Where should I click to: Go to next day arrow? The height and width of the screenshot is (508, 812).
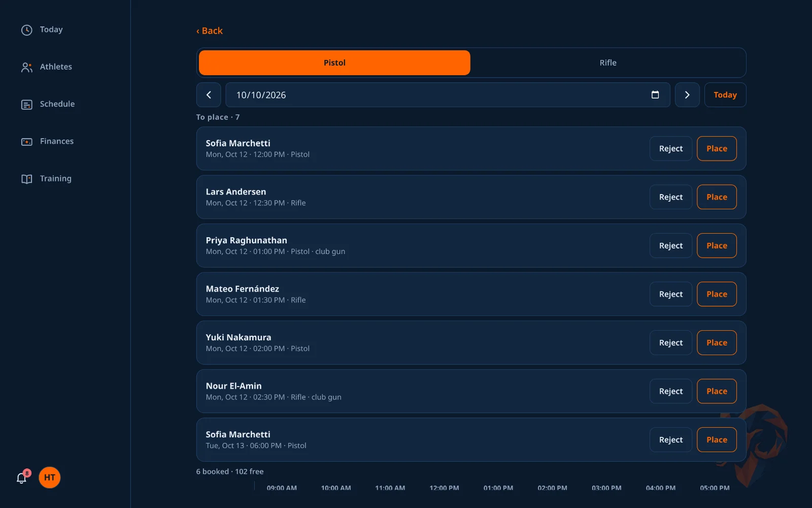[687, 95]
